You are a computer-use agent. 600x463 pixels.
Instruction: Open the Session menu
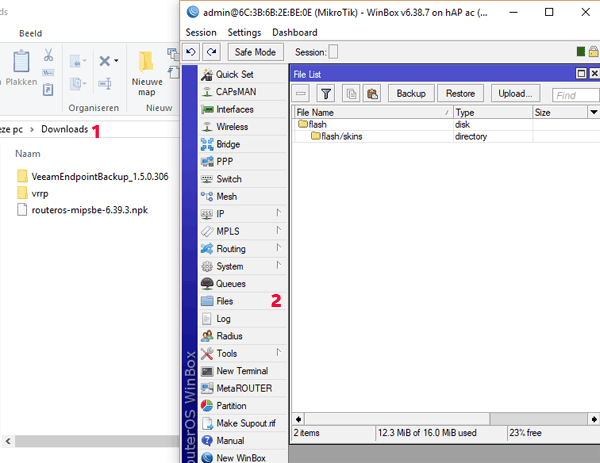pyautogui.click(x=201, y=33)
